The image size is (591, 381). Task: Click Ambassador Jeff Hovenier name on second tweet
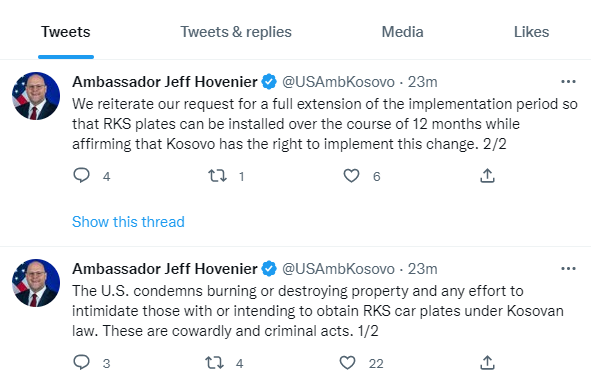coord(165,269)
